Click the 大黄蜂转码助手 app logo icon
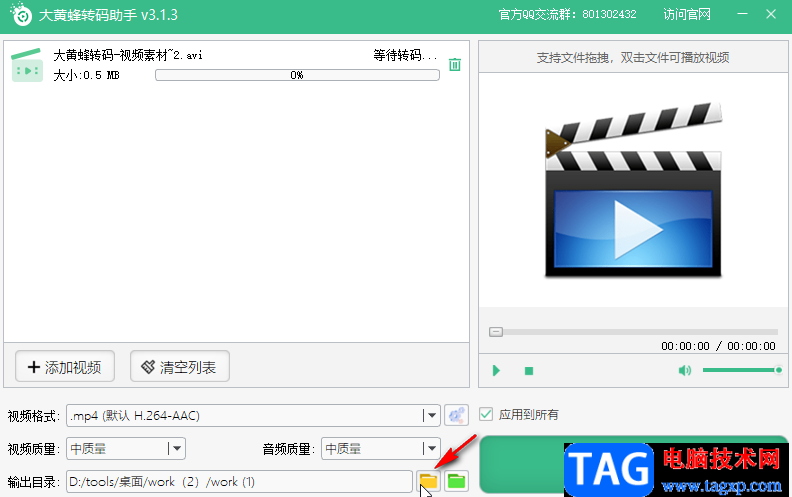 point(21,15)
